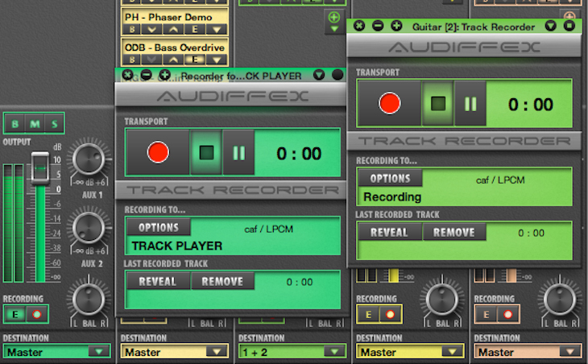Click OPTIONS in Guitar [2] Track Recorder
The height and width of the screenshot is (364, 588).
(x=390, y=179)
